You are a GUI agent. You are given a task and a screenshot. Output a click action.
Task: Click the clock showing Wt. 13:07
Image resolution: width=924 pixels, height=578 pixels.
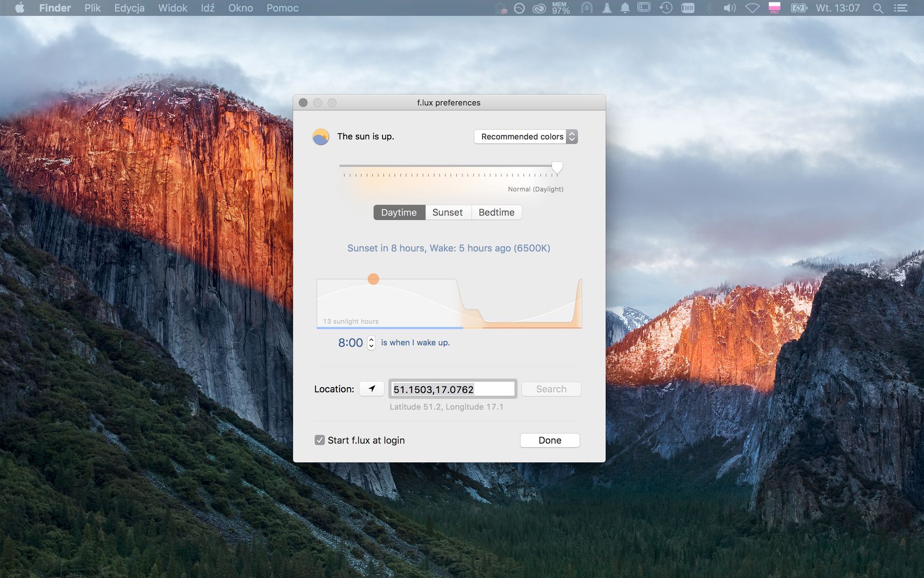[x=838, y=8]
